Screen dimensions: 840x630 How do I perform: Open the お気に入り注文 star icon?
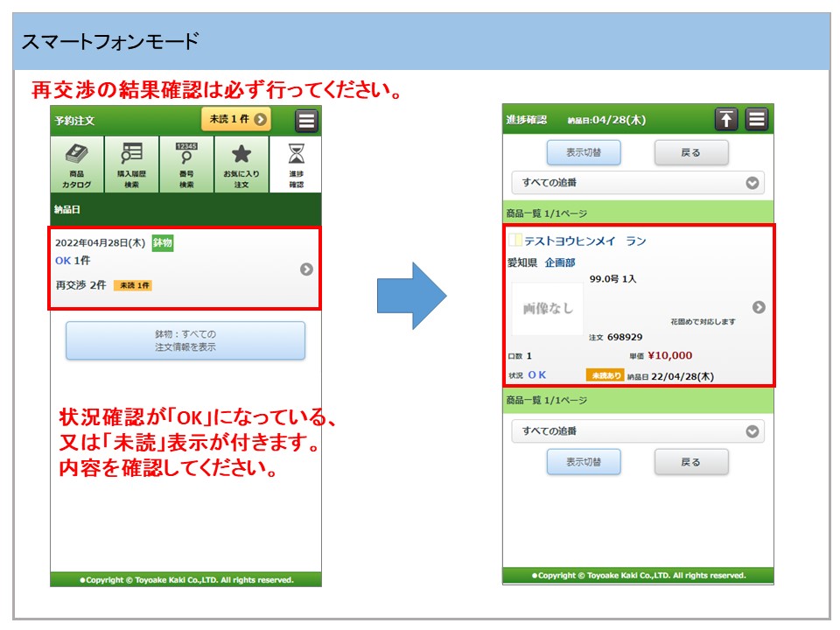(241, 164)
